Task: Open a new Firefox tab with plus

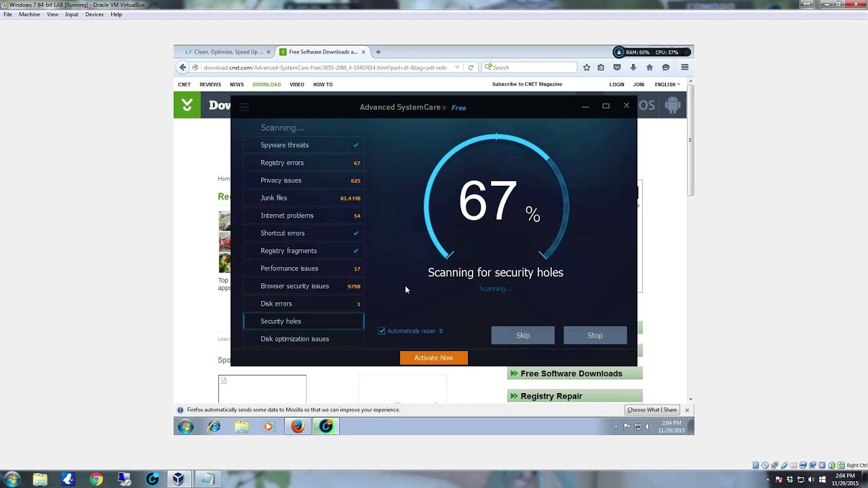Action: [x=378, y=52]
